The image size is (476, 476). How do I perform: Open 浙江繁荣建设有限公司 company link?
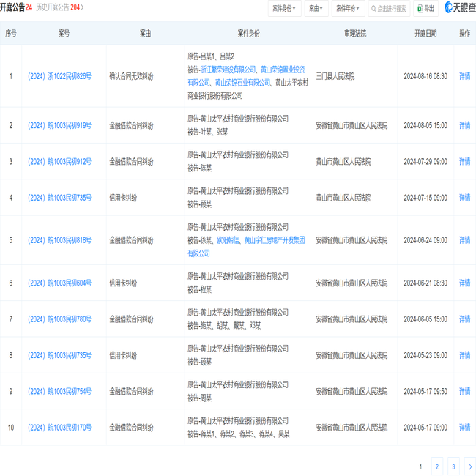coord(228,70)
